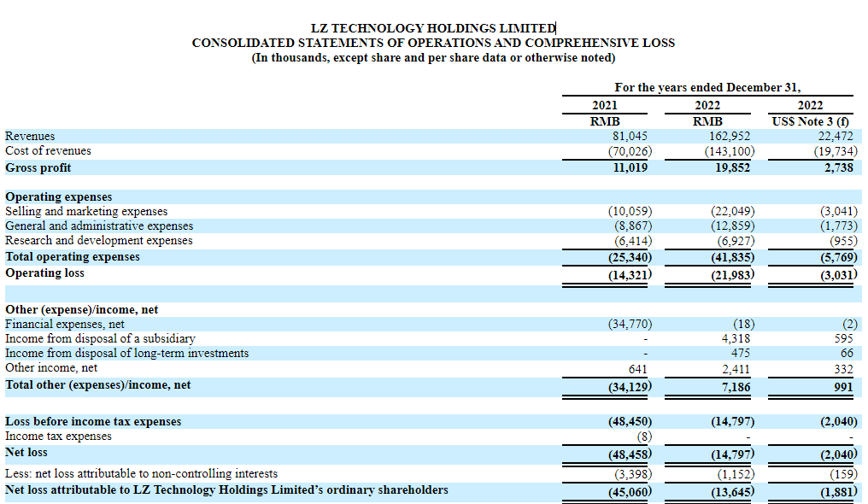Viewport: 868px width, 504px height.
Task: Select 'Income from disposal of long-term investments' label
Action: pyautogui.click(x=126, y=353)
